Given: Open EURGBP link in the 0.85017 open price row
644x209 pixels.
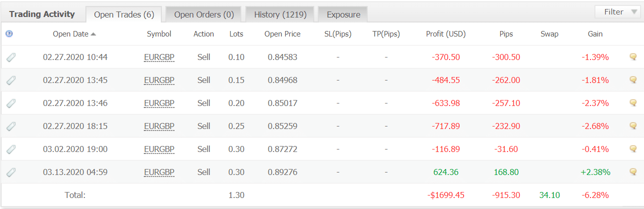Looking at the screenshot, I should (159, 103).
